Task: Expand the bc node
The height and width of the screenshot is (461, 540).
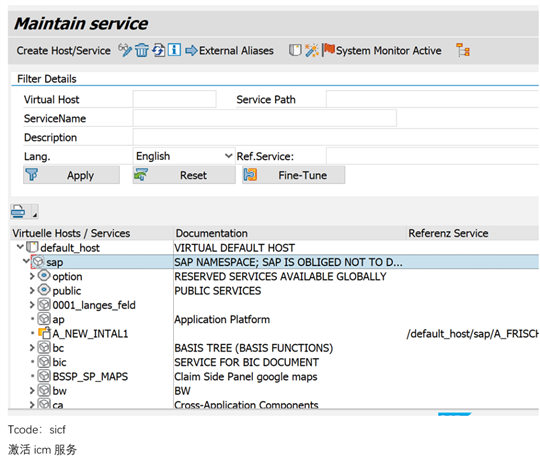Action: point(32,348)
